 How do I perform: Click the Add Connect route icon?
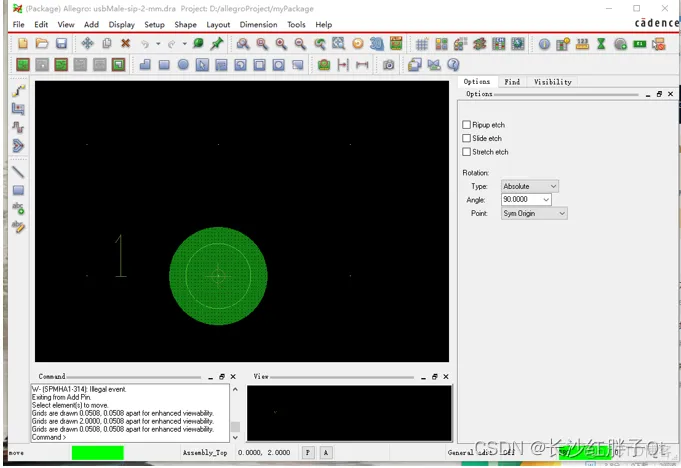(18, 91)
